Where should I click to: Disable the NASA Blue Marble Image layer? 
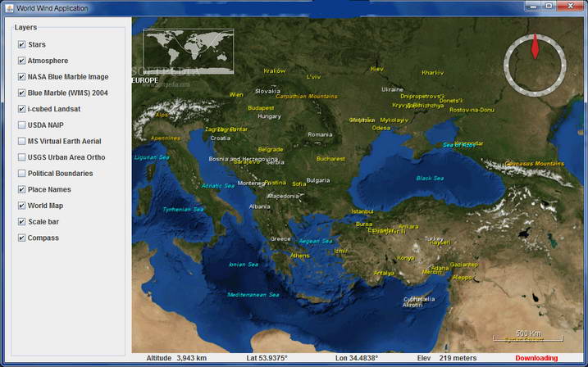(22, 77)
